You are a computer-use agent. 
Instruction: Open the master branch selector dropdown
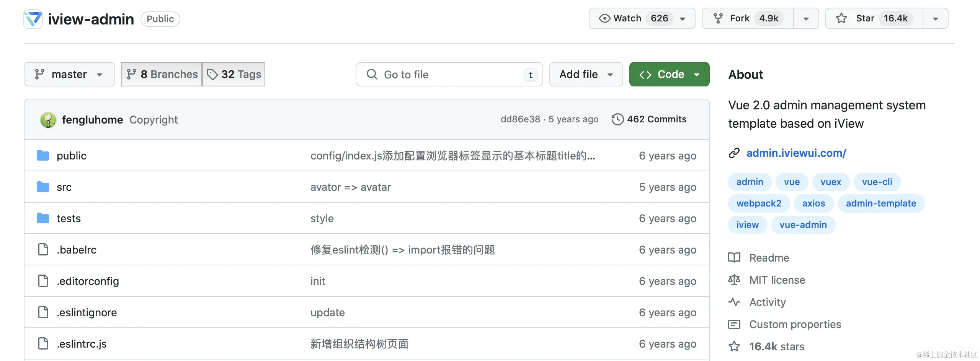(69, 74)
